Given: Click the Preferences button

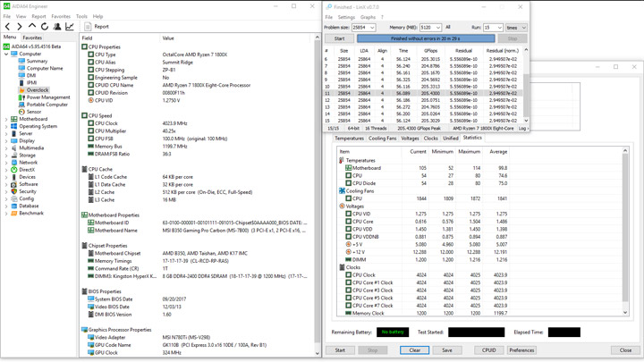Looking at the screenshot, I should (521, 350).
